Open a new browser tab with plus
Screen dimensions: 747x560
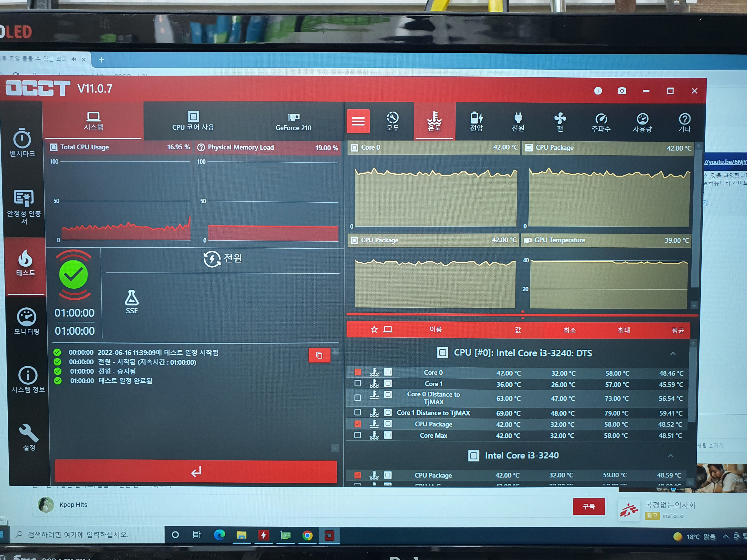click(101, 60)
